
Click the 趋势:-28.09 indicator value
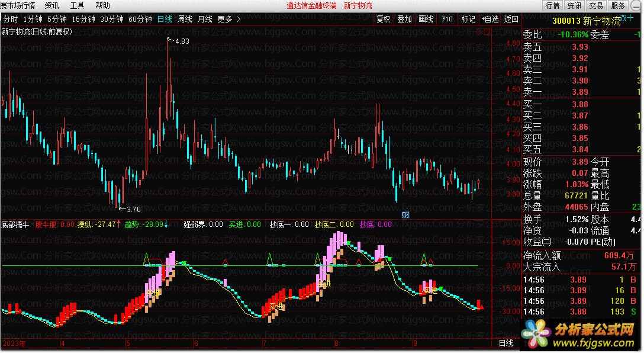pyautogui.click(x=146, y=224)
